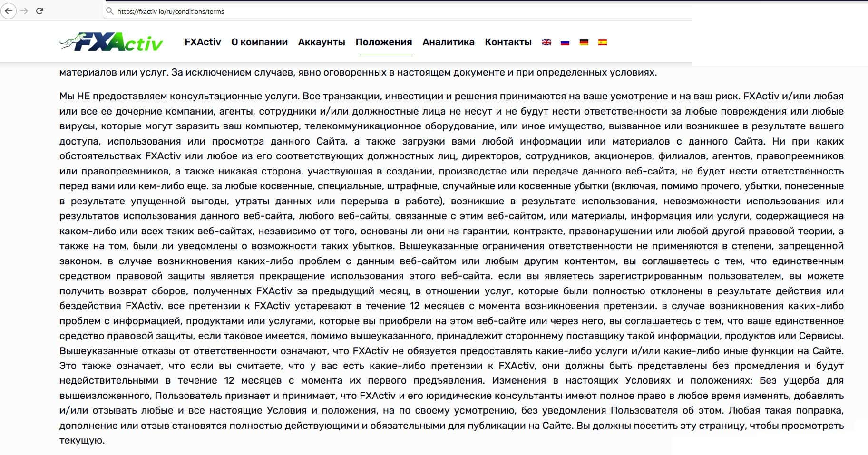Open the Контакты menu item
The width and height of the screenshot is (868, 455).
(508, 42)
